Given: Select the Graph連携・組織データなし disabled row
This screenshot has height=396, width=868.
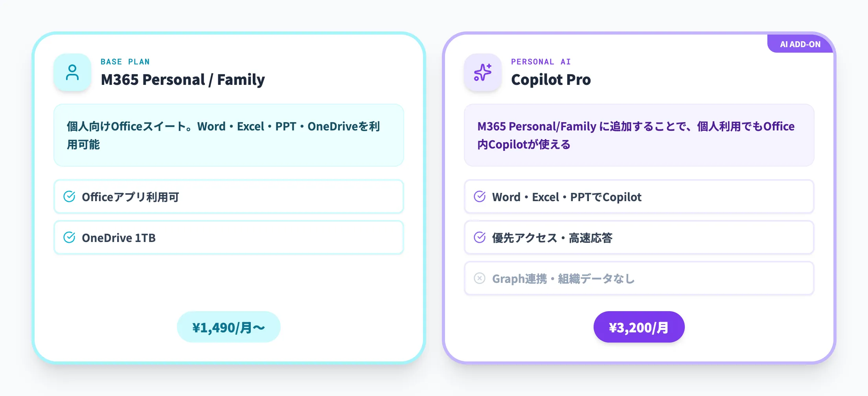Looking at the screenshot, I should pos(639,279).
